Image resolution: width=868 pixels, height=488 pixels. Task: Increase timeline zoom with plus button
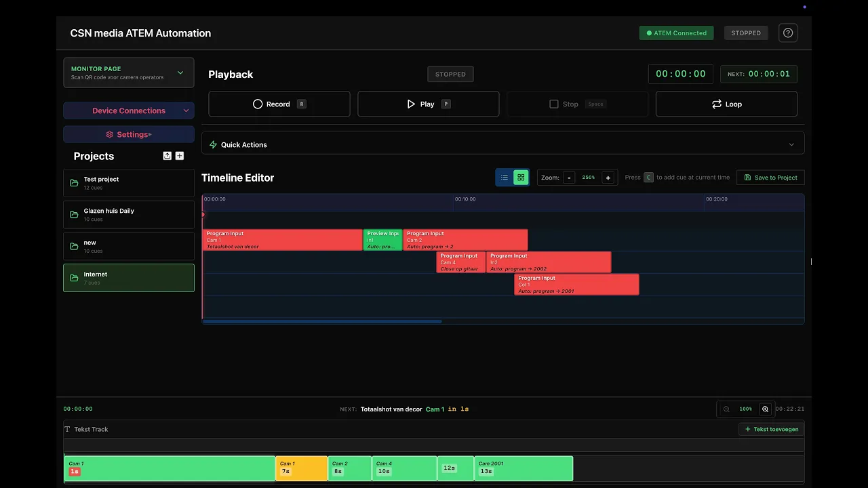(x=608, y=178)
